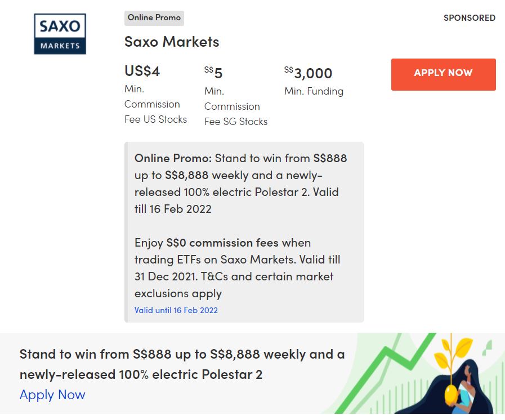Click the Online Promo badge
The image size is (505, 420).
coord(154,18)
